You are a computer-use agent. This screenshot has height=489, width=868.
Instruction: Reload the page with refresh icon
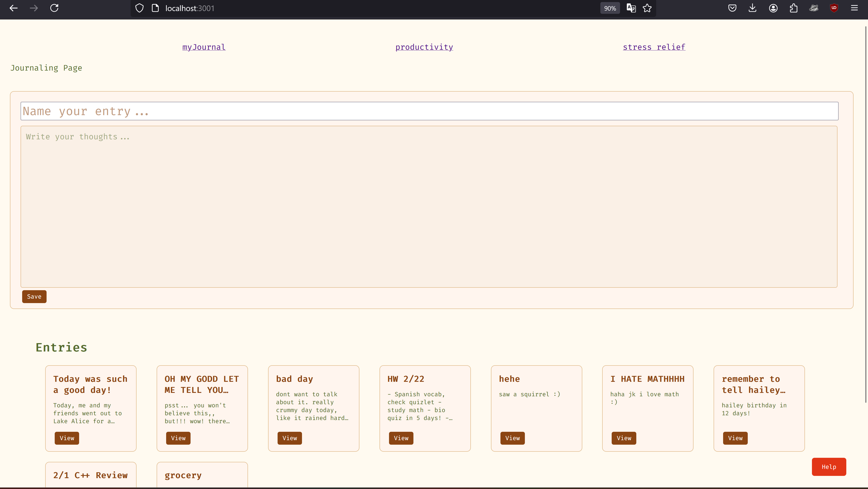click(x=54, y=8)
